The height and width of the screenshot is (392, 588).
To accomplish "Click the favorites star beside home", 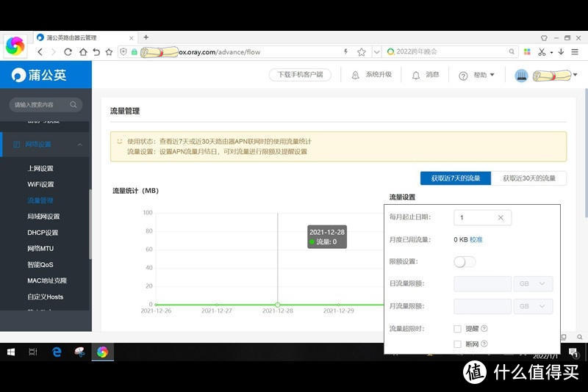I will [x=109, y=52].
